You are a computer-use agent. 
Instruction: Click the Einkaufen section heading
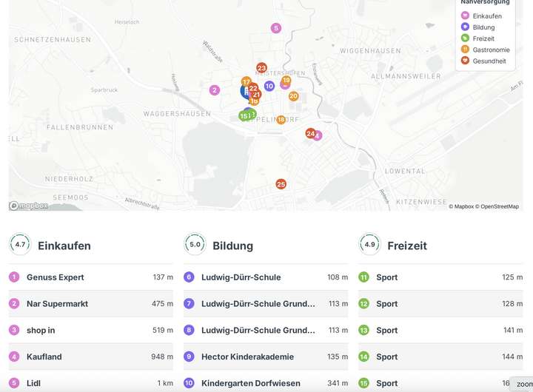click(64, 246)
